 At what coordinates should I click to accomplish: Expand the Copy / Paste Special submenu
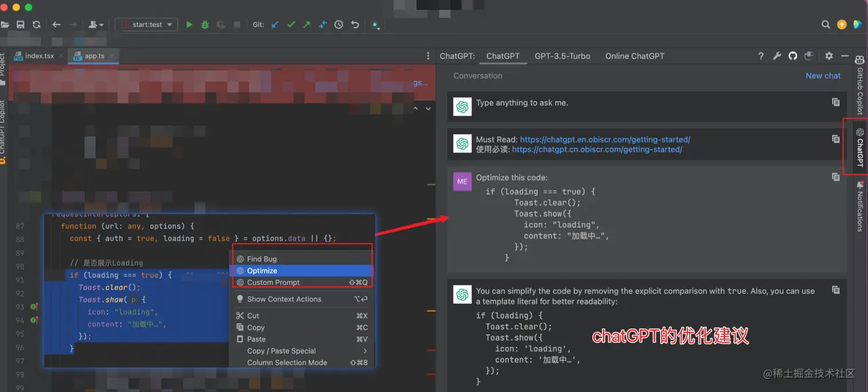tap(302, 351)
